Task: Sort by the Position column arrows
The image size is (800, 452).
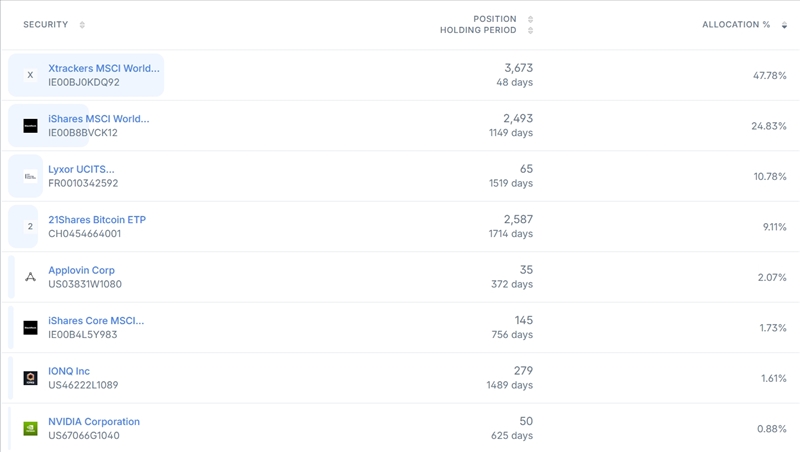Action: 531,19
